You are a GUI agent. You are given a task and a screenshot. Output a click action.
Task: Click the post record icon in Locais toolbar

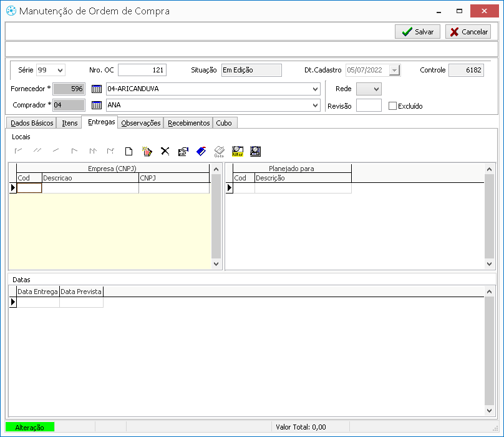point(183,151)
